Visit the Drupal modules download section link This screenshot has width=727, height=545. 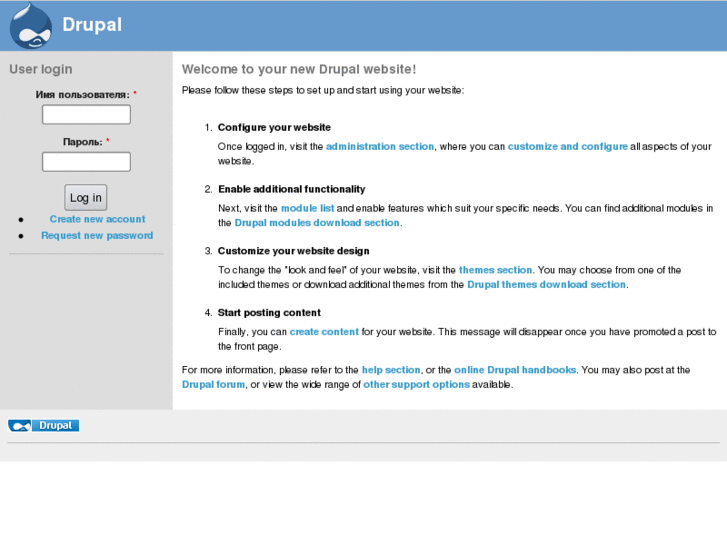click(x=317, y=223)
